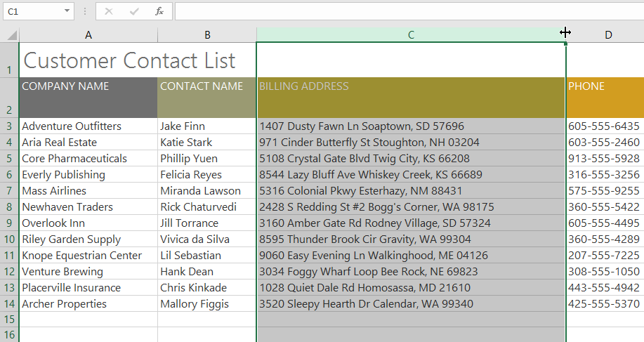This screenshot has width=644, height=342.
Task: Select the Adventure Outfitters cell
Action: [88, 126]
